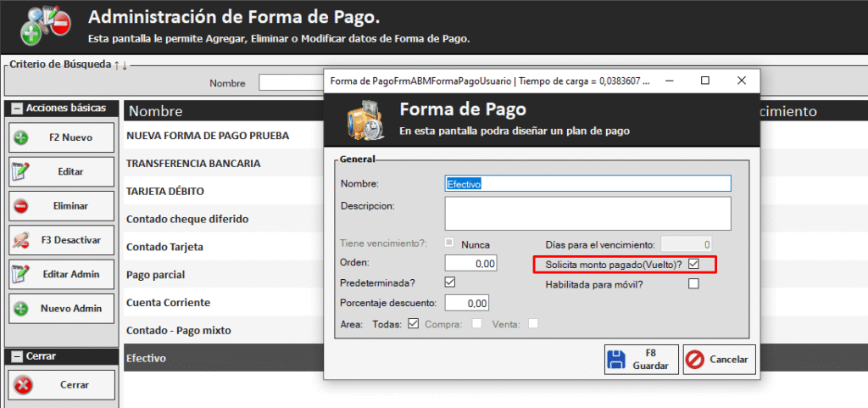Collapse the Cerrar panel section

tap(16, 356)
